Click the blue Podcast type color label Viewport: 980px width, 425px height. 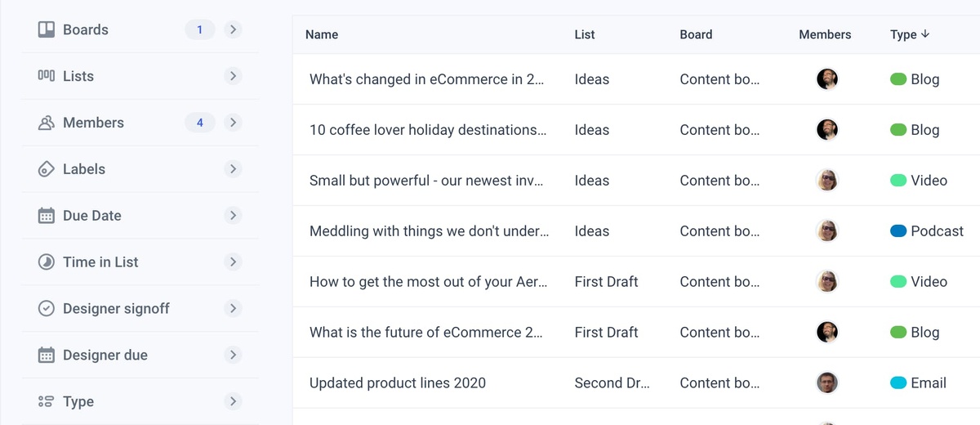coord(898,231)
